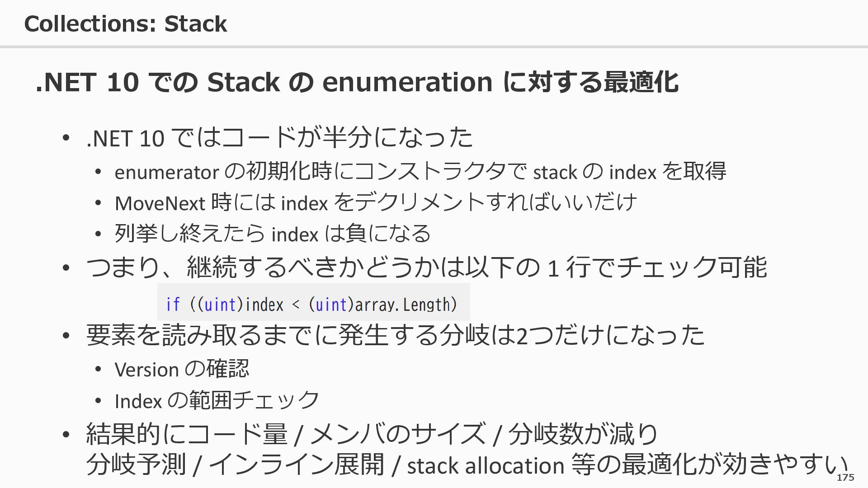Screen dimensions: 868x488
Task: Click the 'Collections: Stack' slide header
Action: (125, 23)
